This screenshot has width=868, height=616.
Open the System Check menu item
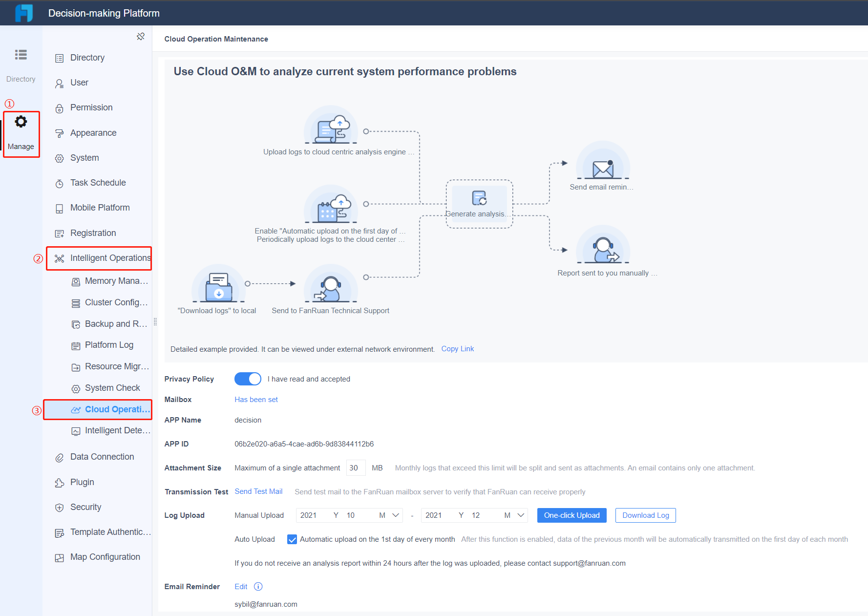pos(112,388)
